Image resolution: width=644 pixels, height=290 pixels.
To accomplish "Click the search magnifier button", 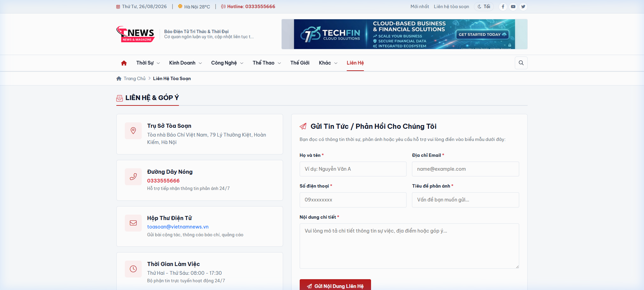I will 521,63.
